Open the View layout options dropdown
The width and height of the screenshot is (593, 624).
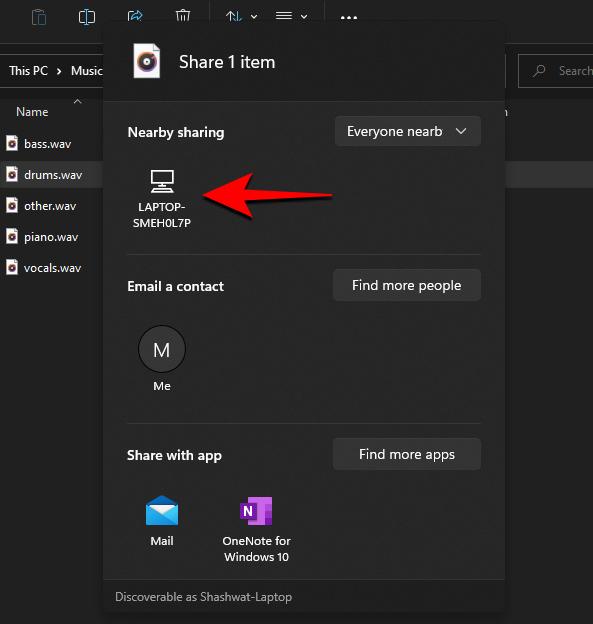click(x=291, y=16)
